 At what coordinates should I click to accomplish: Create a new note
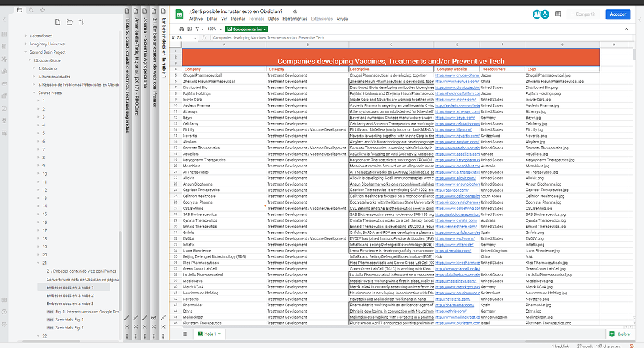(x=57, y=22)
